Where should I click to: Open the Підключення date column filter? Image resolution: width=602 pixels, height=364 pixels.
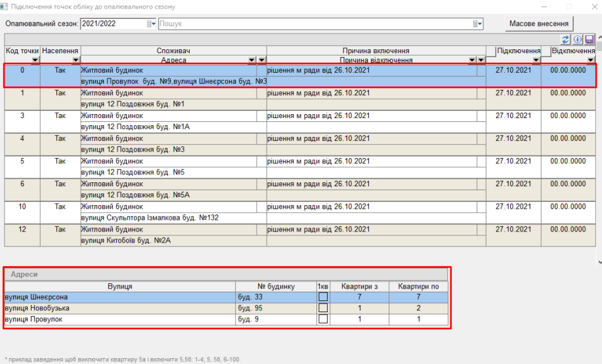[x=536, y=60]
